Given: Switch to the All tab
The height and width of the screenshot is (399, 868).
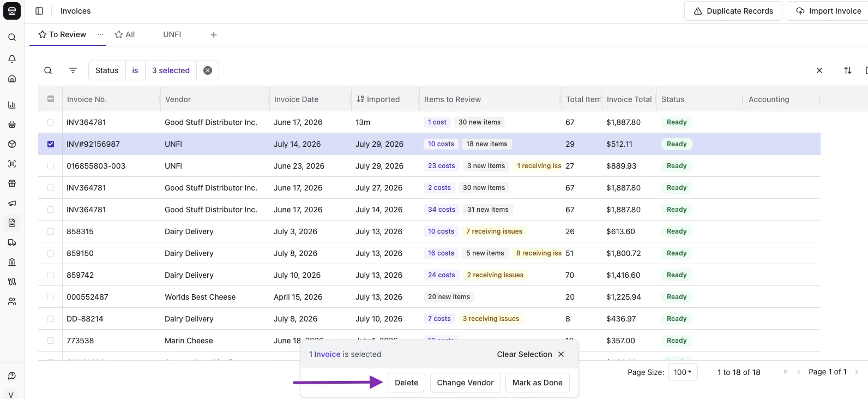Looking at the screenshot, I should pos(125,34).
